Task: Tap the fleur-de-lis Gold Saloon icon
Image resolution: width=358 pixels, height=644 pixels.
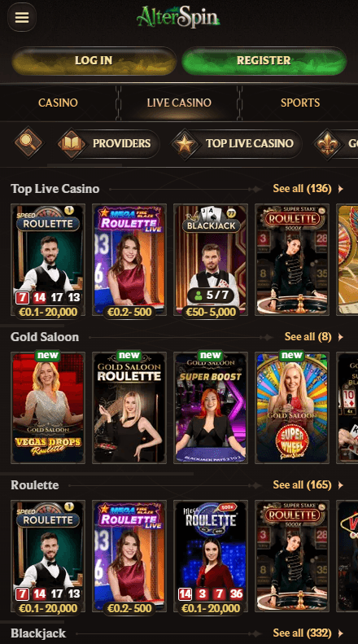Action: (328, 143)
